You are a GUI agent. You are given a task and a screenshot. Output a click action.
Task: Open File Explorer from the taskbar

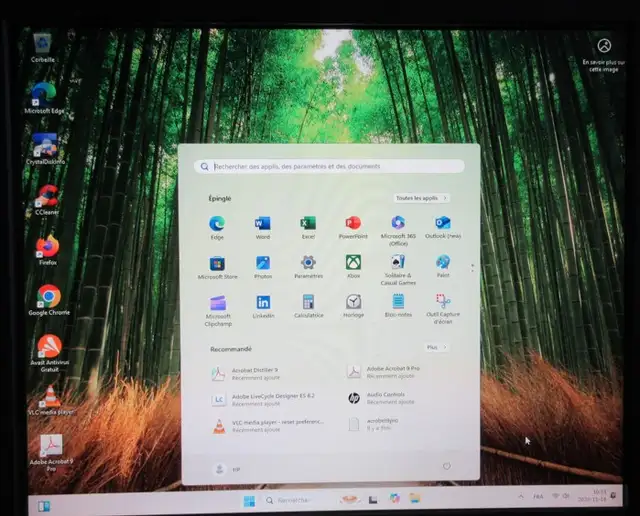pos(415,498)
